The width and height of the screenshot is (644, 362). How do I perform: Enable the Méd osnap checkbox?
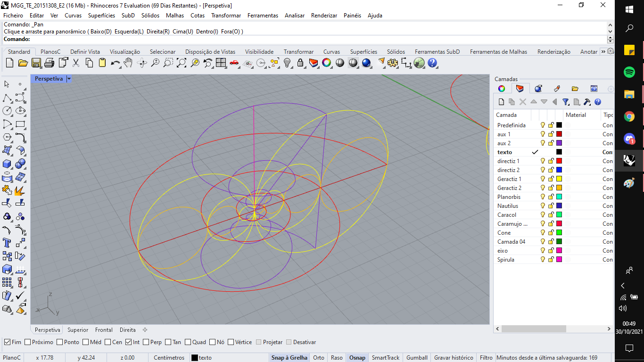coord(86,342)
